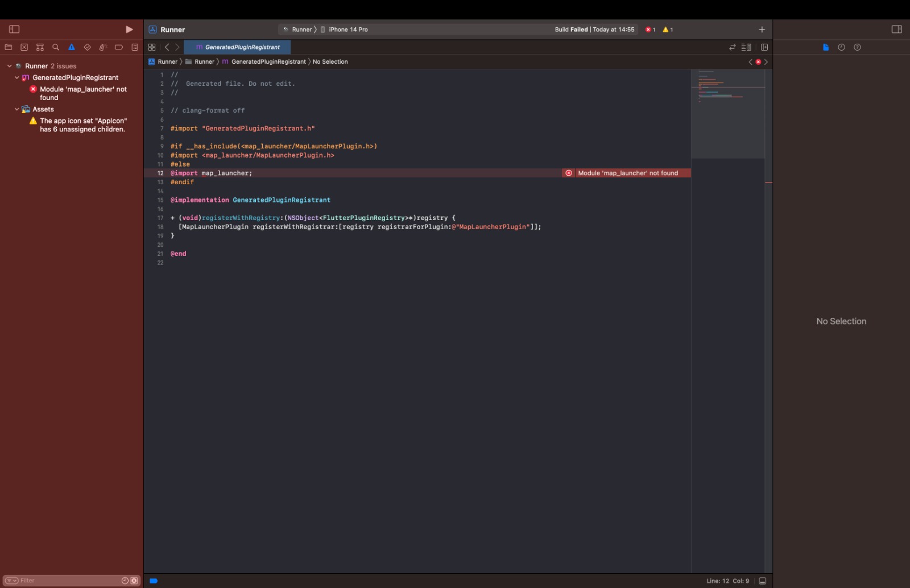Open the Breakpoint navigator
The height and width of the screenshot is (588, 910).
pos(118,47)
